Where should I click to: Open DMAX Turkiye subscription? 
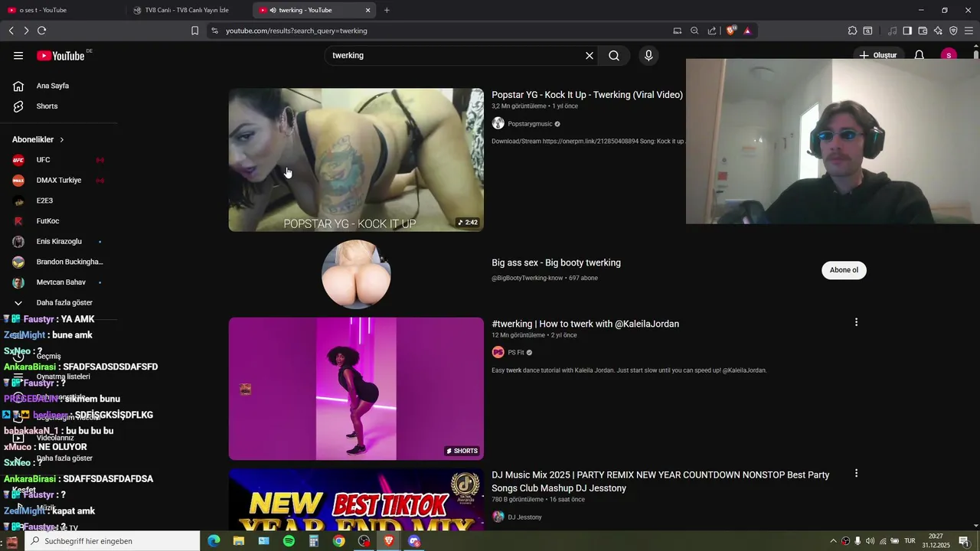click(x=58, y=181)
